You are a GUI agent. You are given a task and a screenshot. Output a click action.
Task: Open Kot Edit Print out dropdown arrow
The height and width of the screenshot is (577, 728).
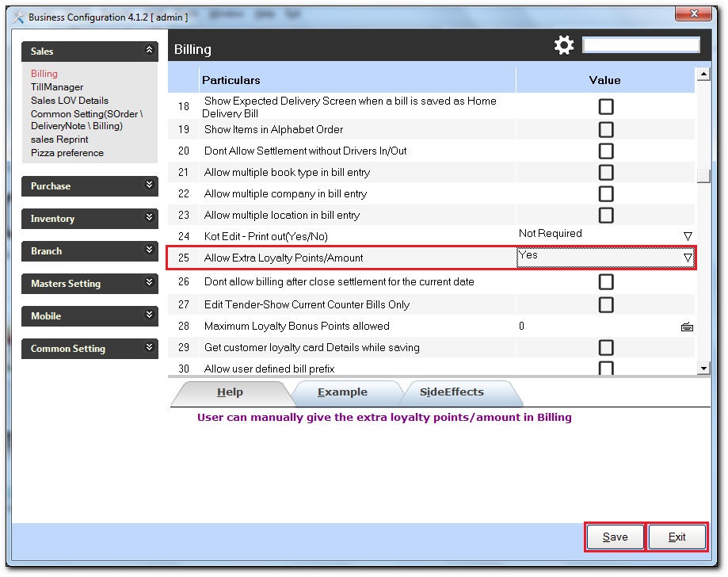pos(688,236)
